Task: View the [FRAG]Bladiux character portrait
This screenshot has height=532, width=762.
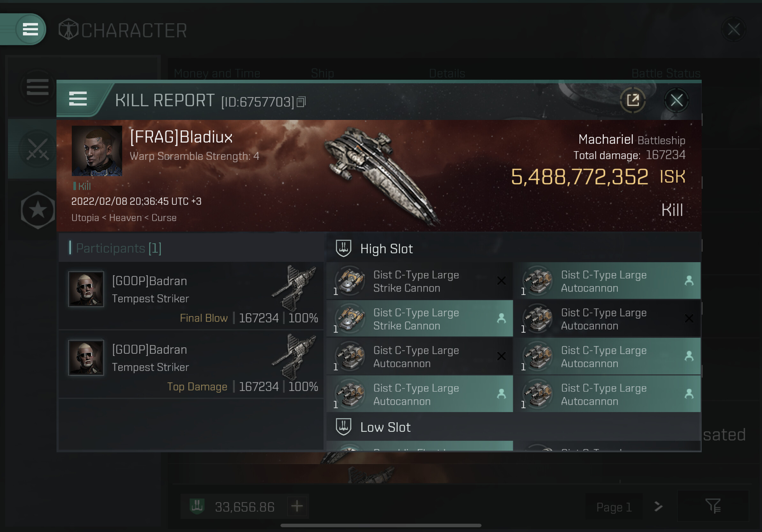Action: pos(97,151)
